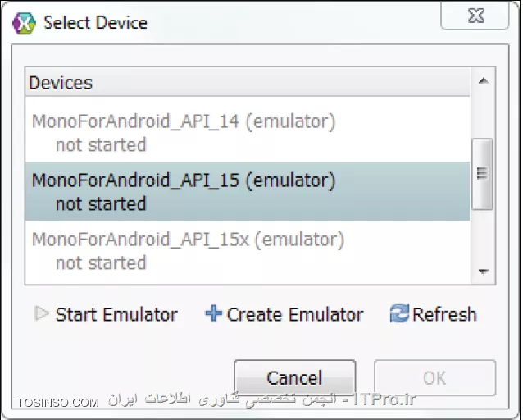Select MonoForAndroid_API_14 emulator entry
Viewport: 523px width, 420px height.
[248, 133]
